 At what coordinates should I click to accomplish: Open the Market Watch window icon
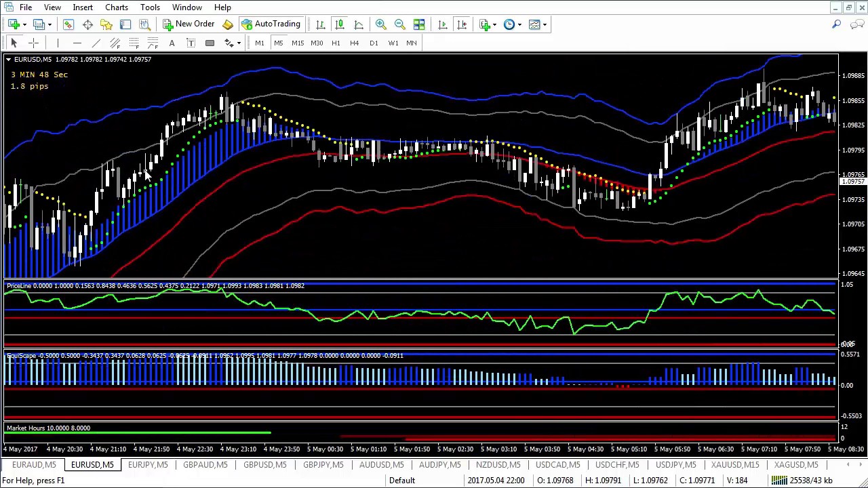[x=68, y=24]
